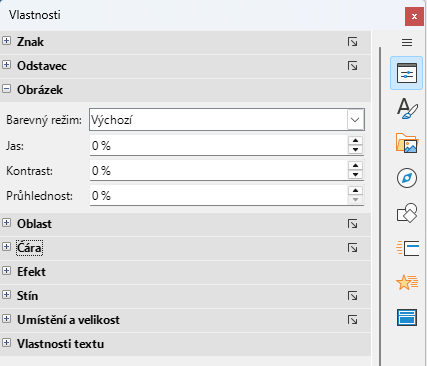Increase the Jas value
The image size is (427, 366).
(355, 141)
